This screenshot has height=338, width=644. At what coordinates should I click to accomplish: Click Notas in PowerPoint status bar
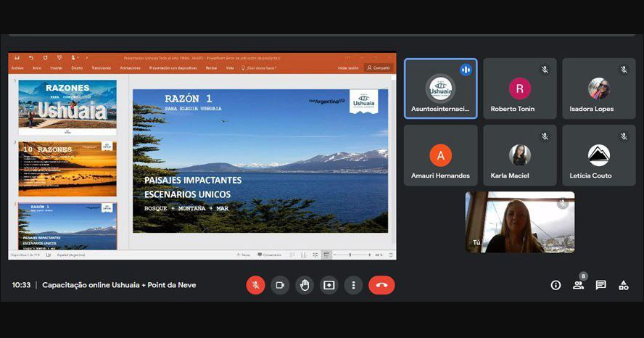coord(244,255)
